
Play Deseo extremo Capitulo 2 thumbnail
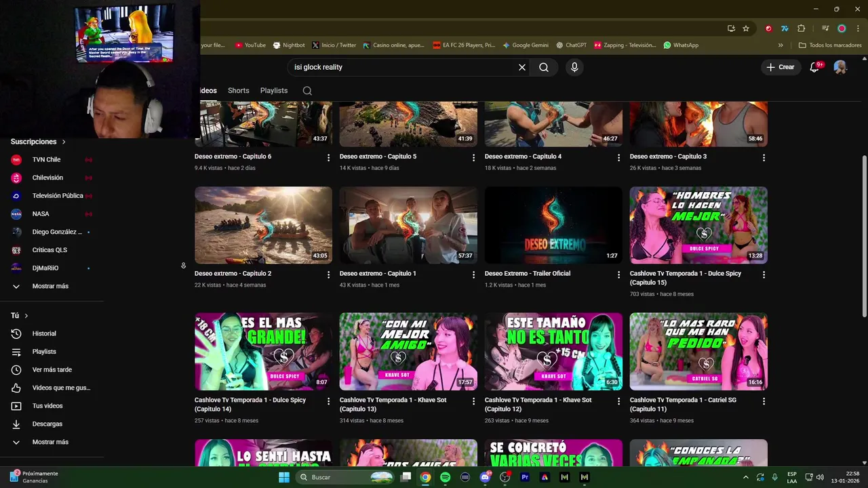pos(263,225)
